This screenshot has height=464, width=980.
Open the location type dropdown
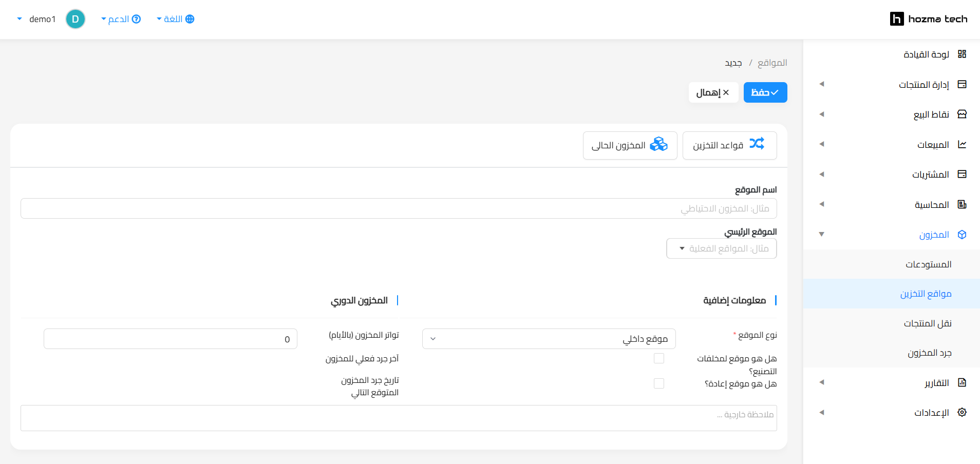549,339
